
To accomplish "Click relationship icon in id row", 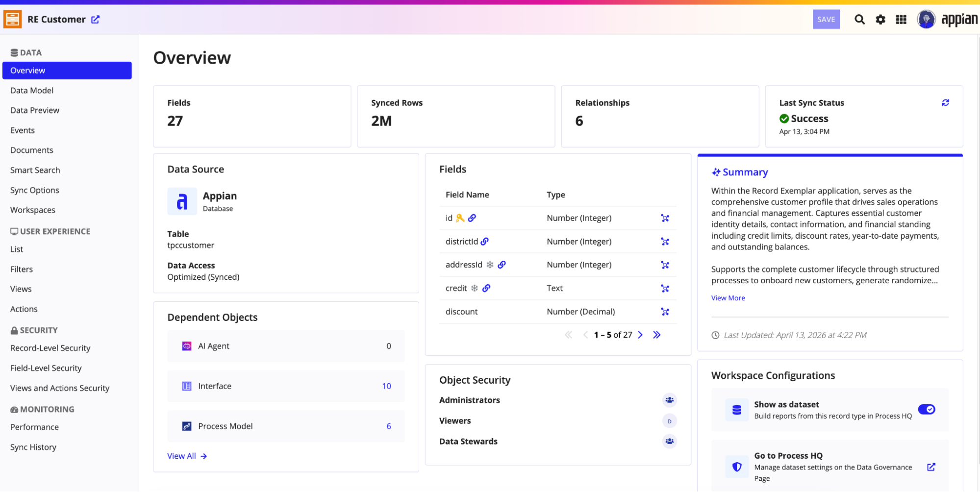I will [665, 218].
